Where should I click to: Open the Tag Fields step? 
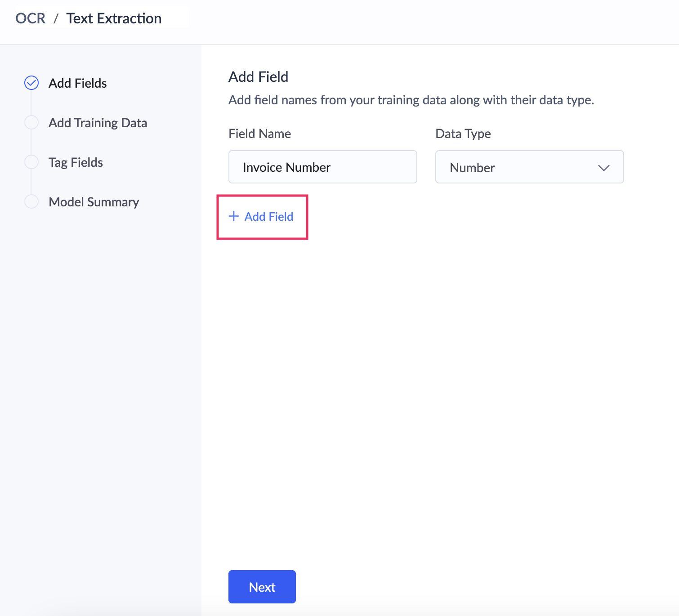click(x=76, y=162)
